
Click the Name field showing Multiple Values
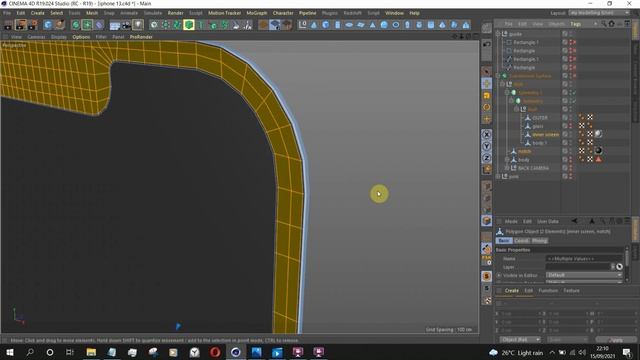tap(584, 258)
